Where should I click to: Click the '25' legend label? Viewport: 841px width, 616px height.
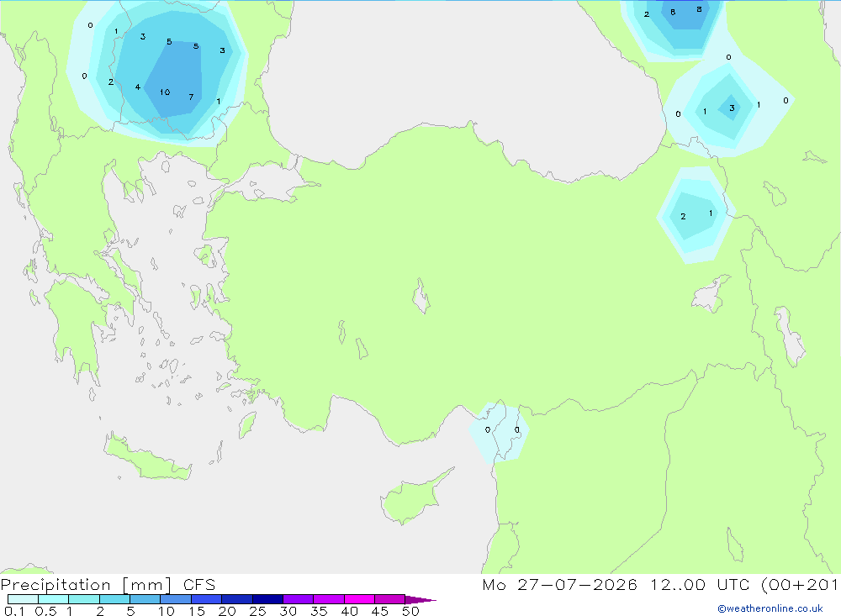pyautogui.click(x=257, y=611)
